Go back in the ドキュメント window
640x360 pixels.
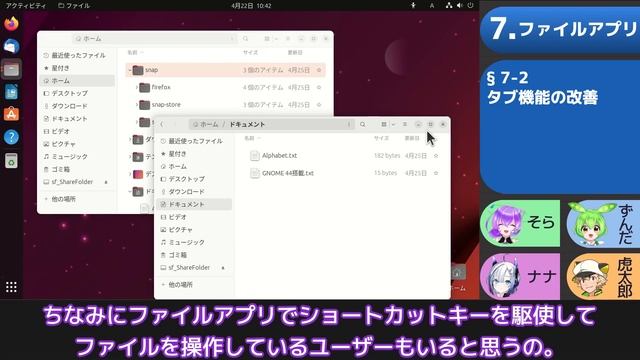coord(162,124)
